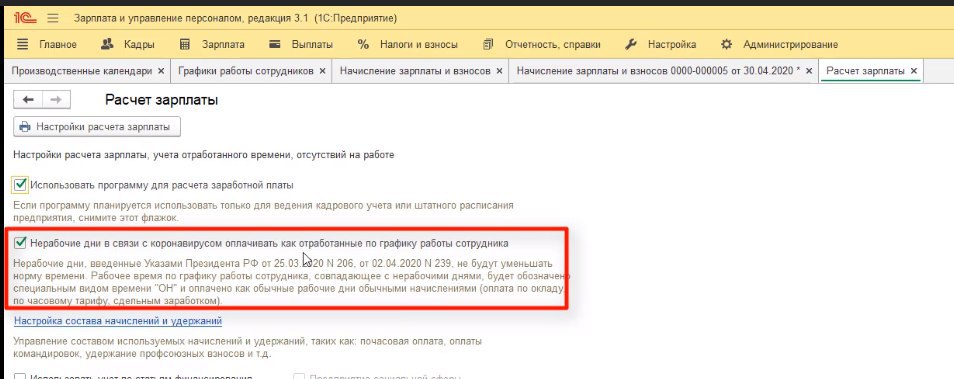Open the Настройка section
This screenshot has height=379, width=954.
pyautogui.click(x=661, y=44)
